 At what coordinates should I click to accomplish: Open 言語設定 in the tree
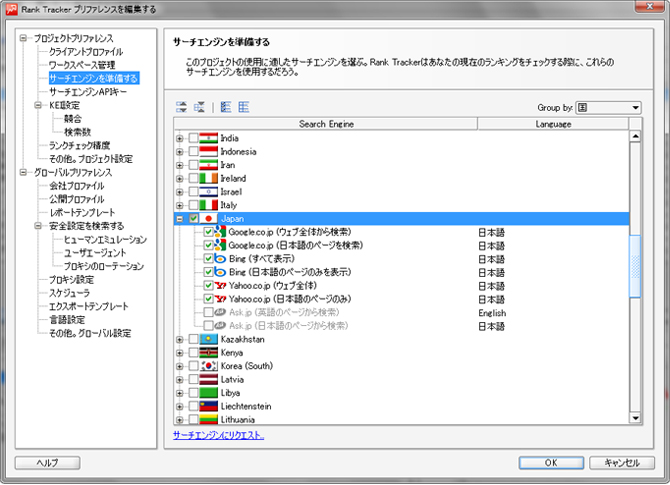(x=67, y=320)
